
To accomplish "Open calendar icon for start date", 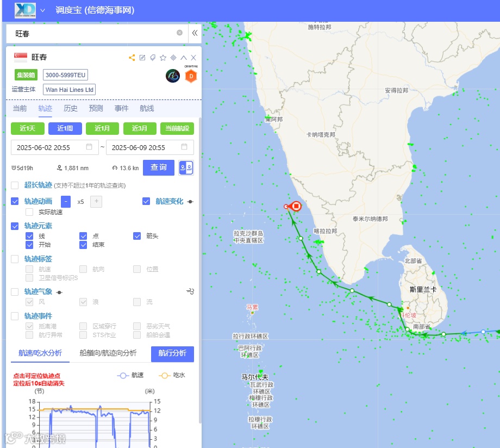I will tap(89, 147).
